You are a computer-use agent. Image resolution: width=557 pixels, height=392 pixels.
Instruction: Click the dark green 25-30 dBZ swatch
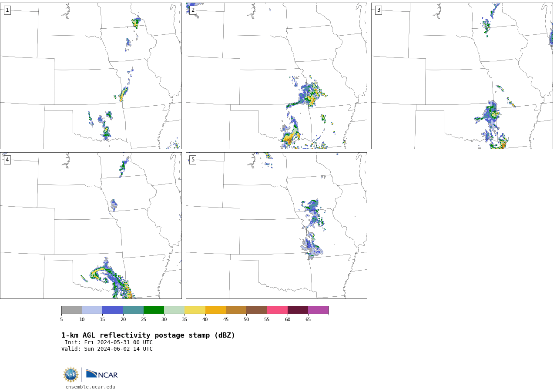coord(154,310)
